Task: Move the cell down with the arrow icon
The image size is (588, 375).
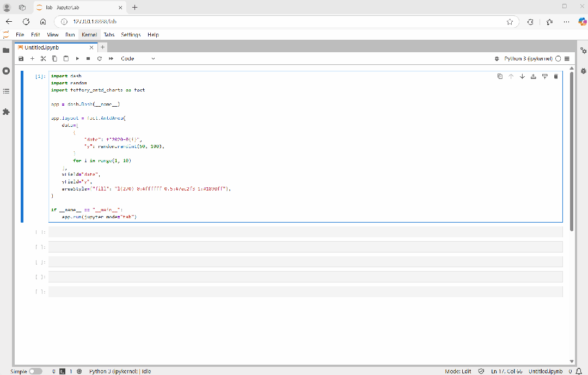Action: (x=522, y=77)
